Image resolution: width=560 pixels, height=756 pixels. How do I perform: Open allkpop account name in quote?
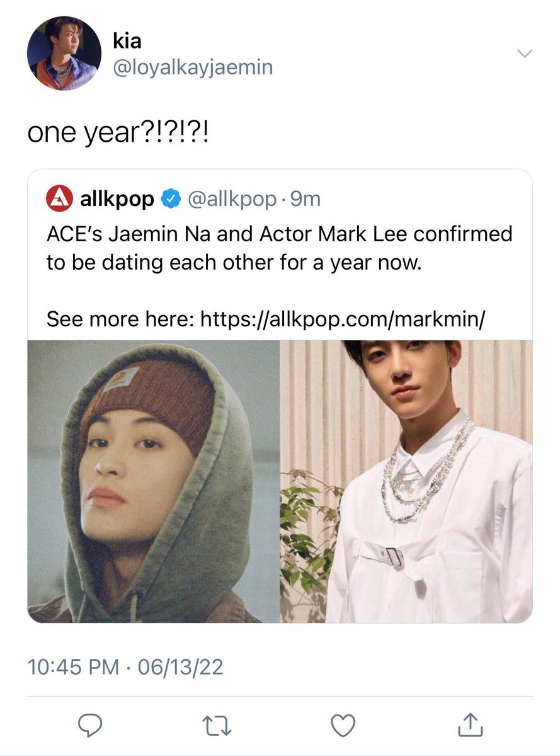118,199
